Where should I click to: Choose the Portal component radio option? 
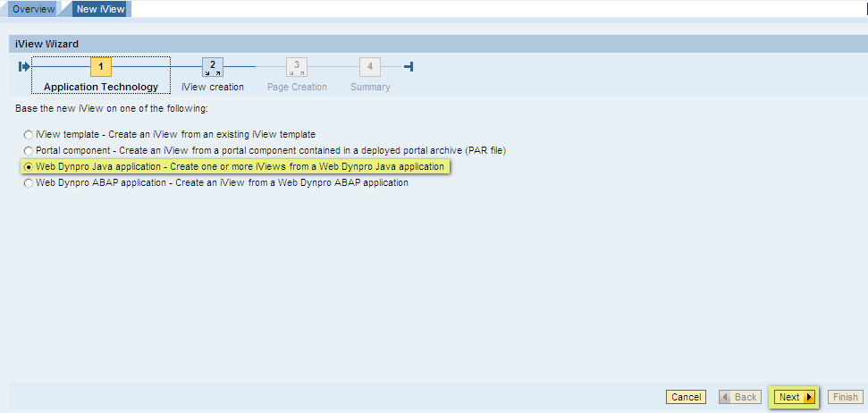pos(29,150)
